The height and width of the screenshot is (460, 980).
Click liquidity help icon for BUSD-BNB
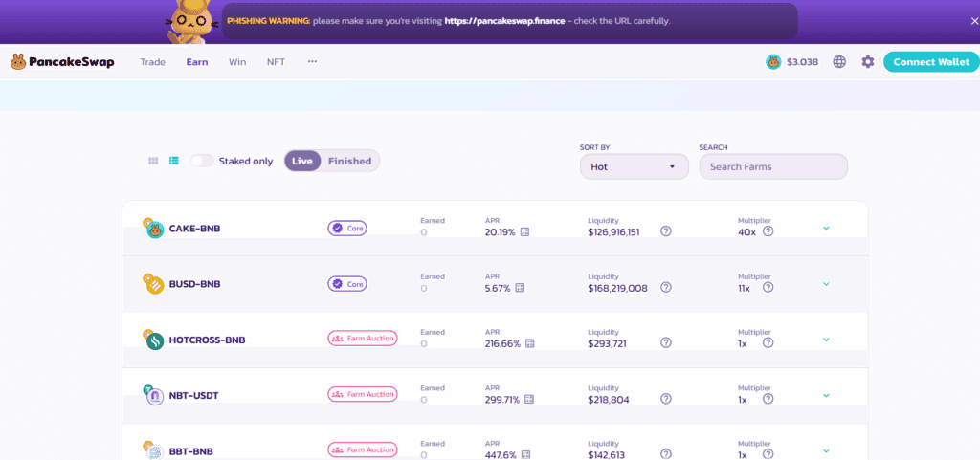point(666,287)
